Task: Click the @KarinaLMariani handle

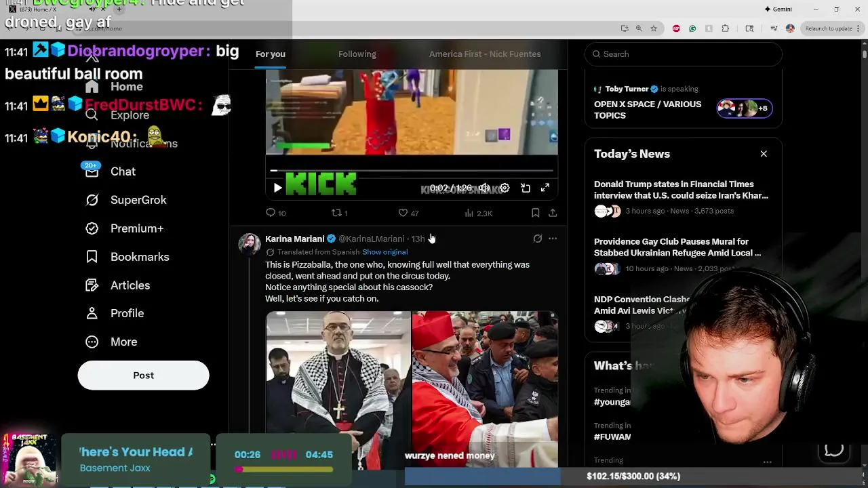Action: pyautogui.click(x=371, y=239)
